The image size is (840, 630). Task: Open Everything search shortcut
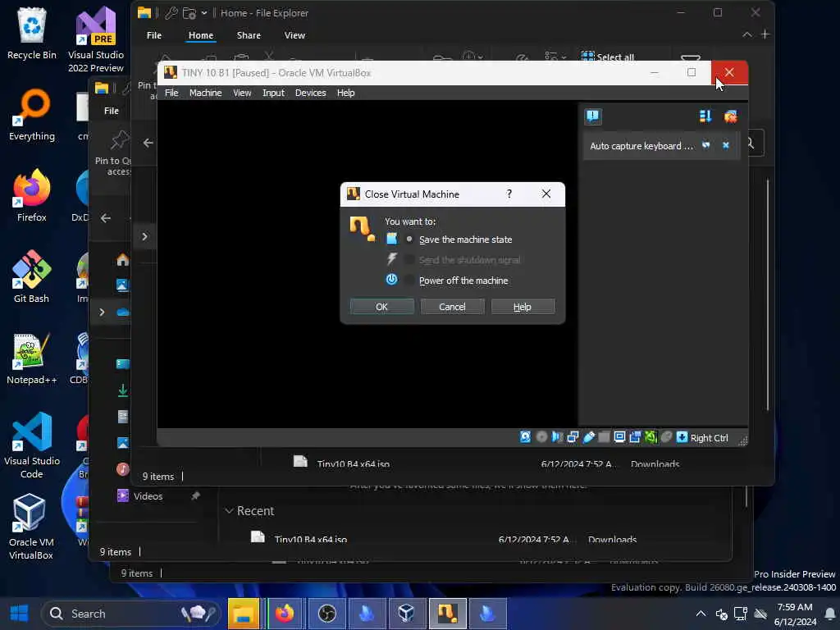pyautogui.click(x=32, y=115)
